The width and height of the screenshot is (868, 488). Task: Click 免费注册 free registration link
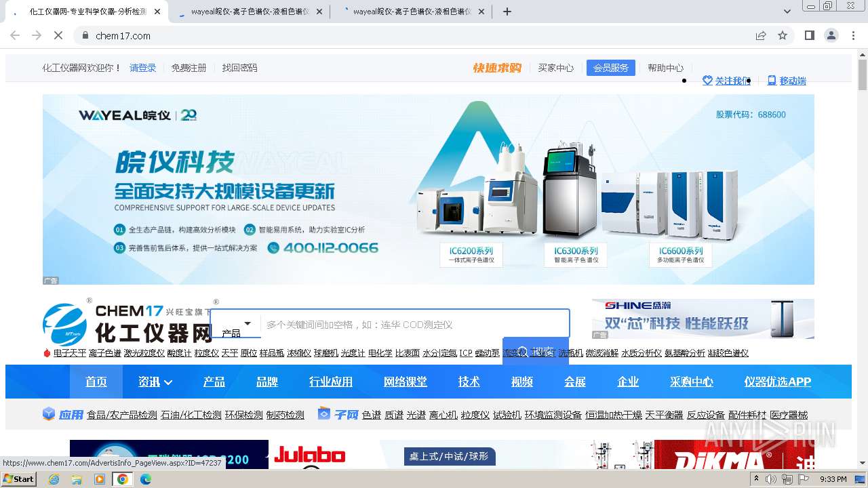(x=189, y=68)
